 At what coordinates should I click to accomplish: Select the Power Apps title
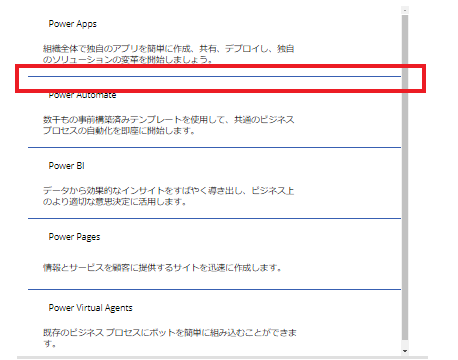[x=73, y=24]
